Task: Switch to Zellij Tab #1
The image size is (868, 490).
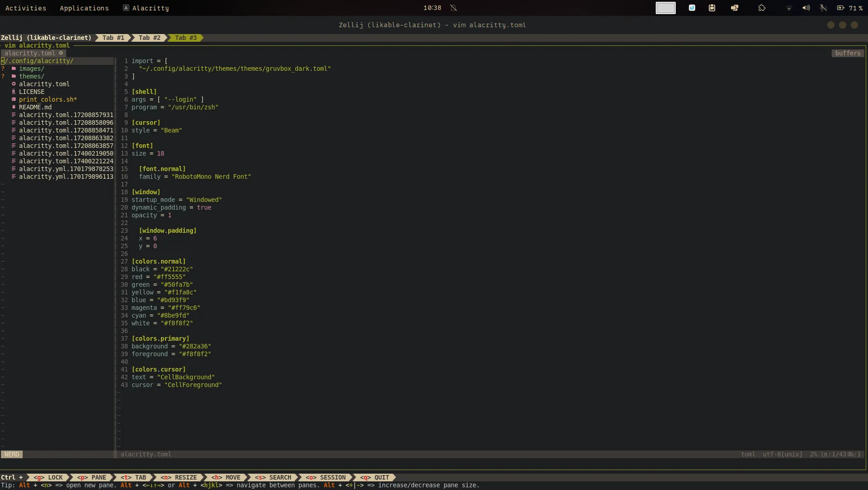Action: 113,38
